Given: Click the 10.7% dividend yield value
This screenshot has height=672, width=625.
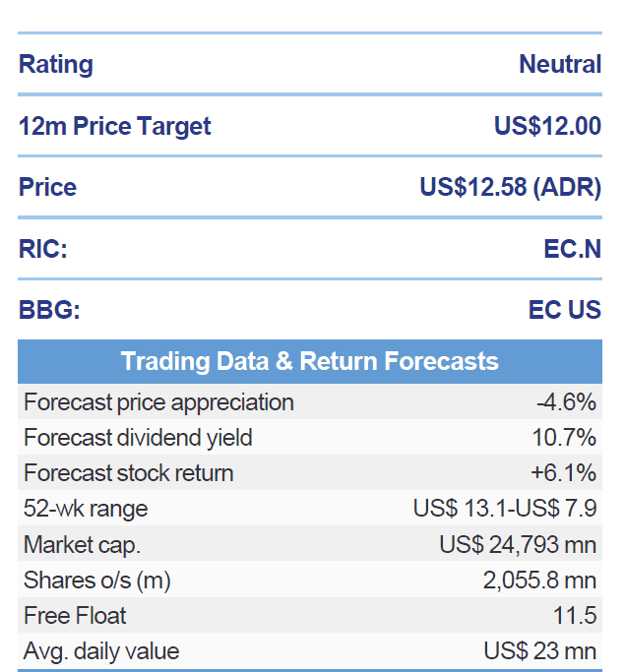Looking at the screenshot, I should tap(568, 438).
